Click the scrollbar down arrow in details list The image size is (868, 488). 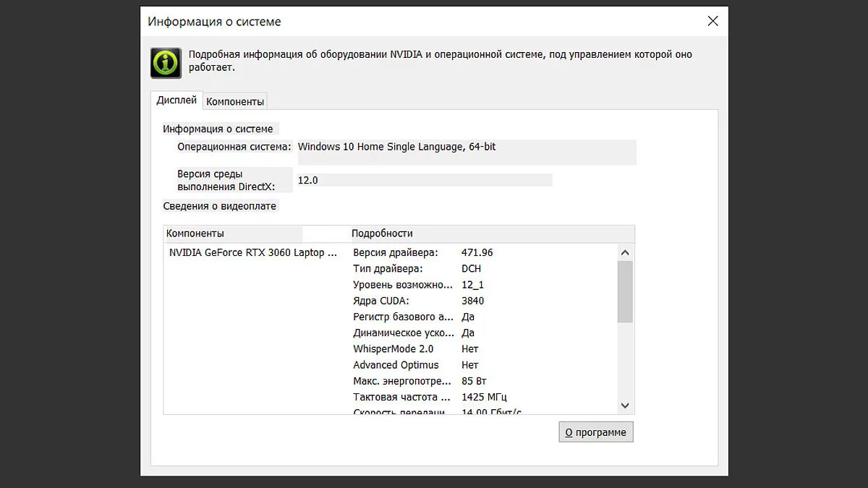coord(625,406)
